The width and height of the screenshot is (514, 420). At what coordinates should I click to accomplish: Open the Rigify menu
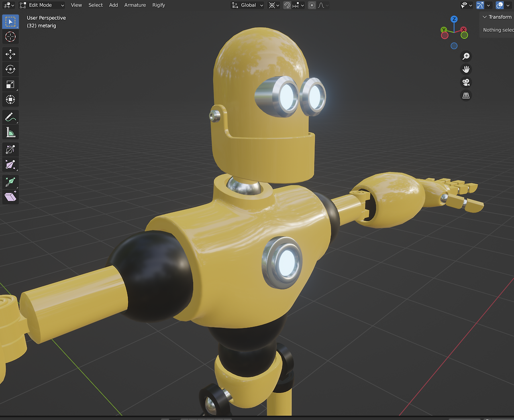pyautogui.click(x=159, y=5)
